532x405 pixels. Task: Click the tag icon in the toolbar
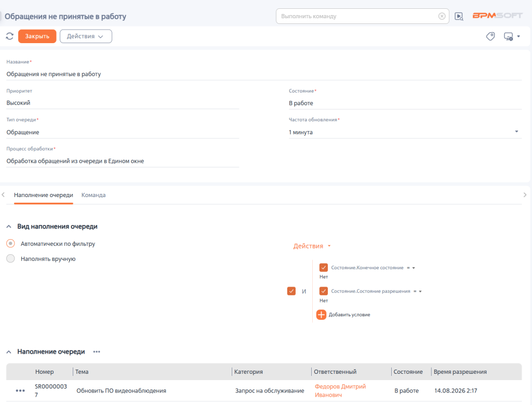click(490, 36)
